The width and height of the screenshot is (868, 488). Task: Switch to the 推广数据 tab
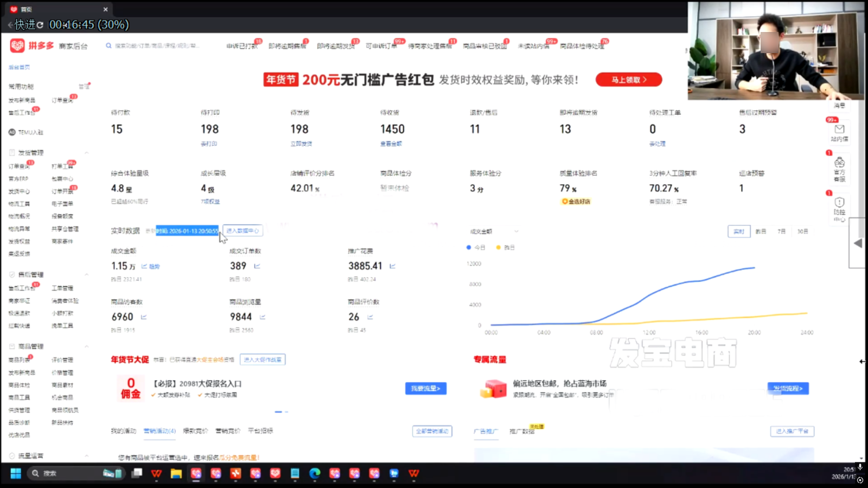[521, 432]
